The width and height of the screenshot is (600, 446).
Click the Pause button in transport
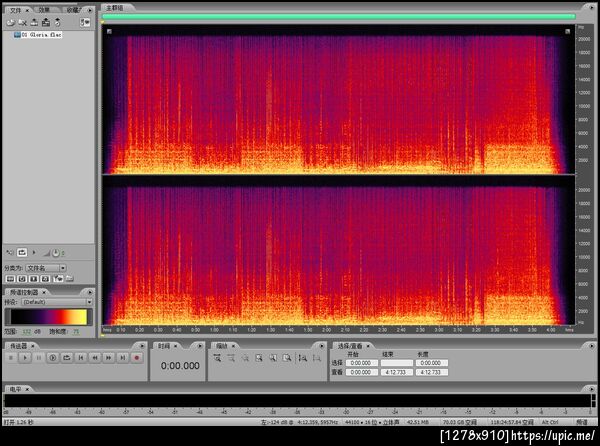pyautogui.click(x=39, y=358)
